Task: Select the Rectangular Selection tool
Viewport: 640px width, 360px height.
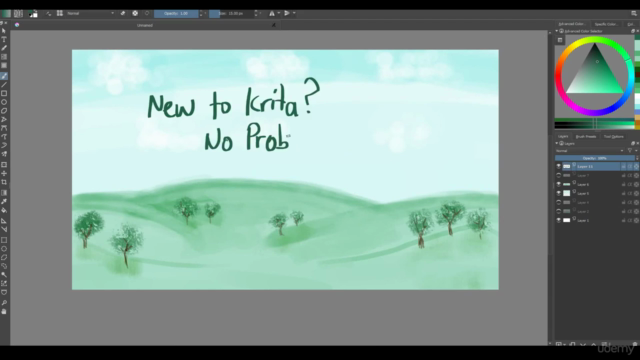Action: (x=4, y=240)
